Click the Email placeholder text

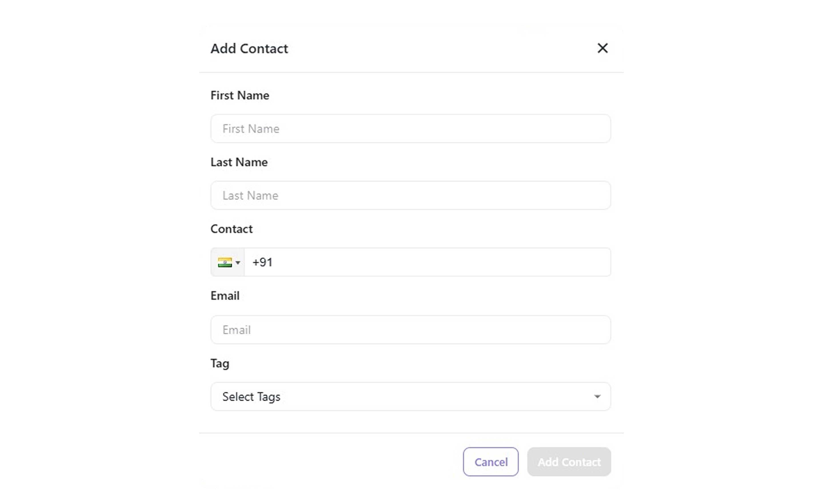(237, 330)
